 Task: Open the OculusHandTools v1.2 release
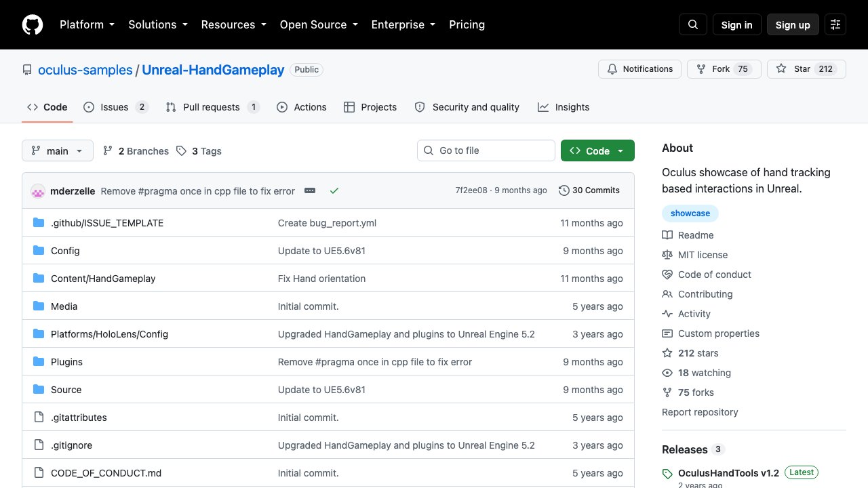[728, 473]
